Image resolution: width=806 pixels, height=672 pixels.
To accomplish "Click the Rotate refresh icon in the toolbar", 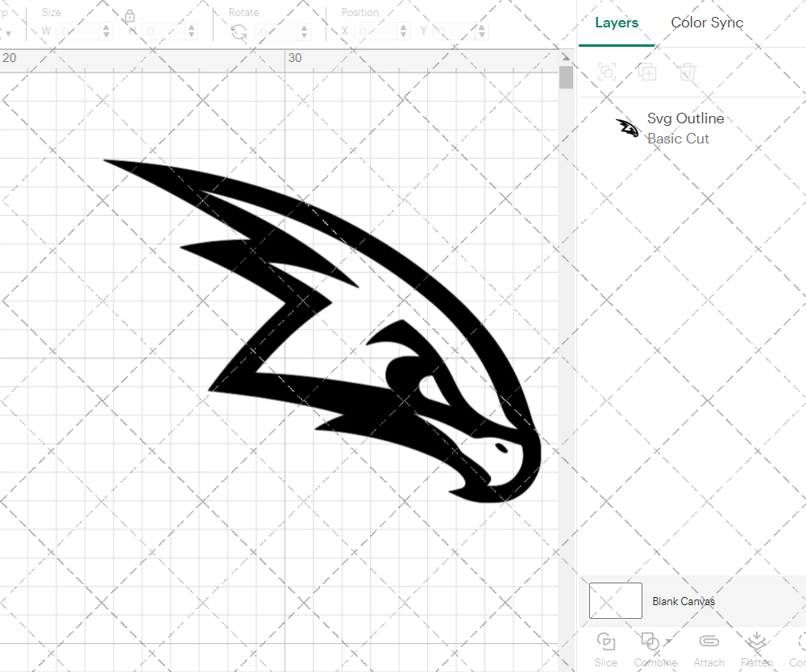I will 239,31.
